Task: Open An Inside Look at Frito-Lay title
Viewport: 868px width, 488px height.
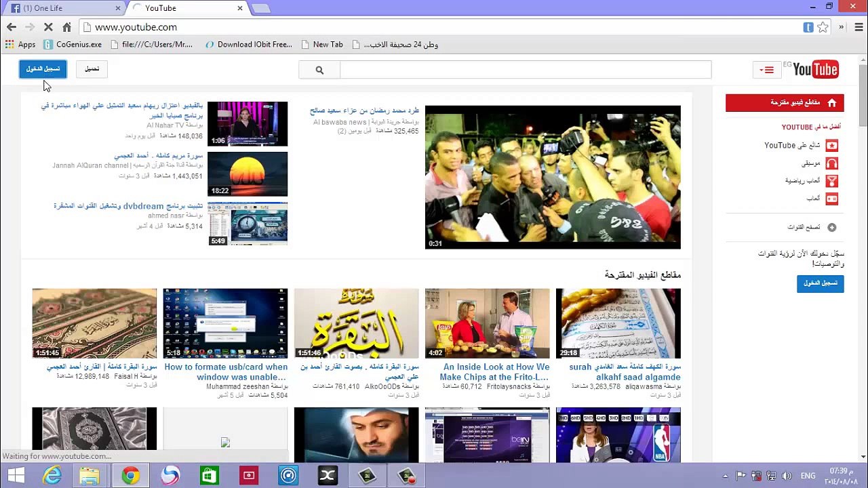Action: (x=494, y=372)
